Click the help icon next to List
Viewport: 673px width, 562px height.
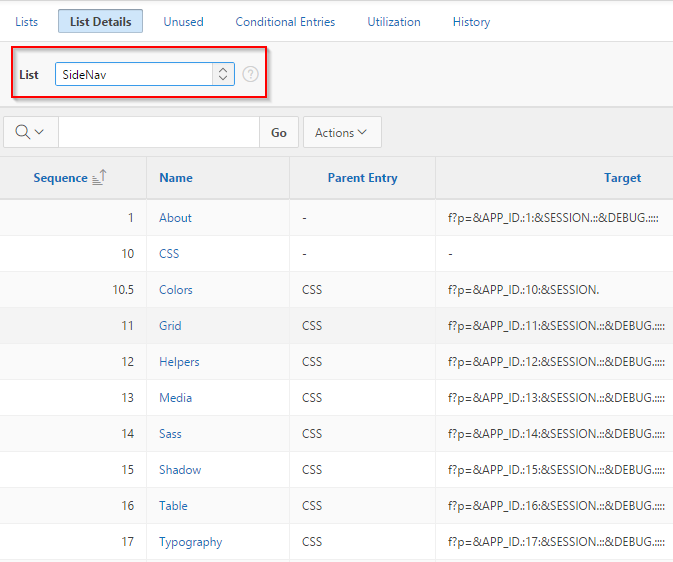[250, 74]
